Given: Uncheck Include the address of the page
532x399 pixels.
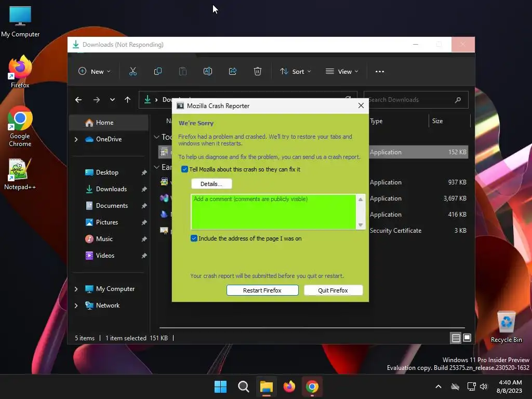Looking at the screenshot, I should [x=194, y=238].
